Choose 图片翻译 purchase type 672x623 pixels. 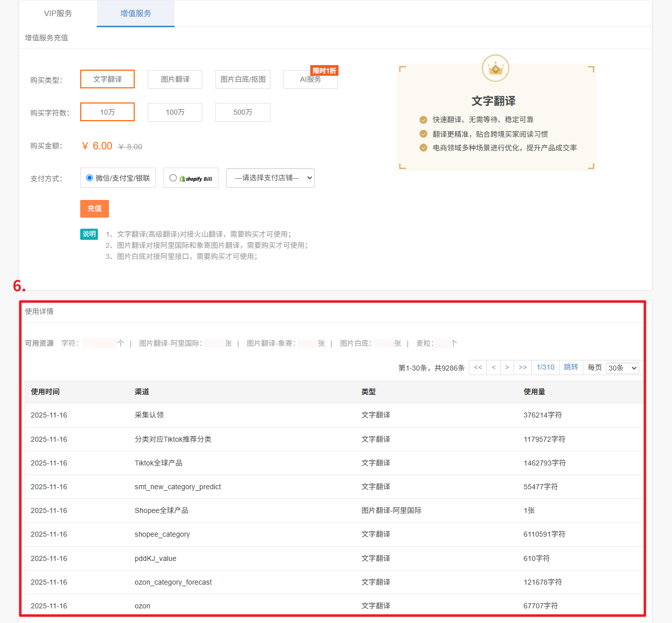pyautogui.click(x=175, y=79)
